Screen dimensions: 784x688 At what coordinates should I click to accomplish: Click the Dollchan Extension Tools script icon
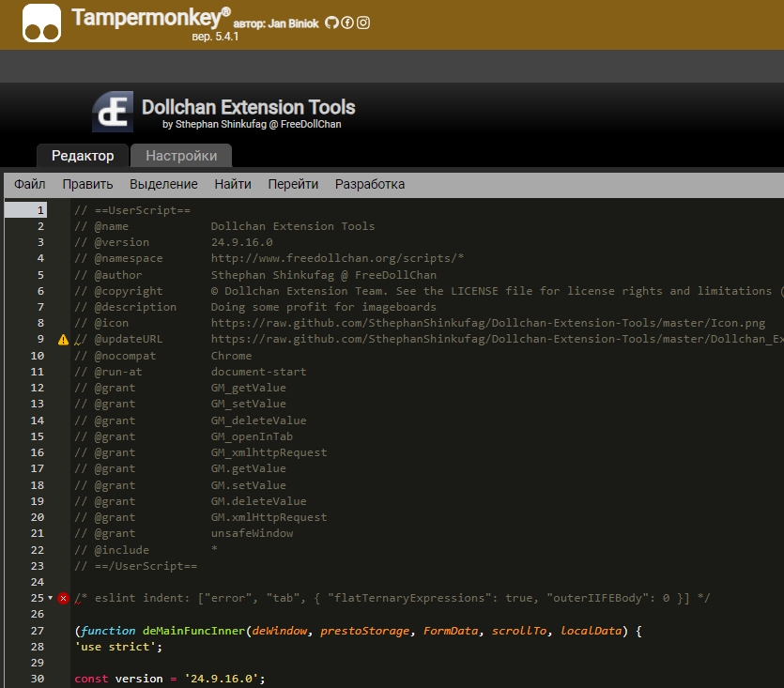point(113,112)
